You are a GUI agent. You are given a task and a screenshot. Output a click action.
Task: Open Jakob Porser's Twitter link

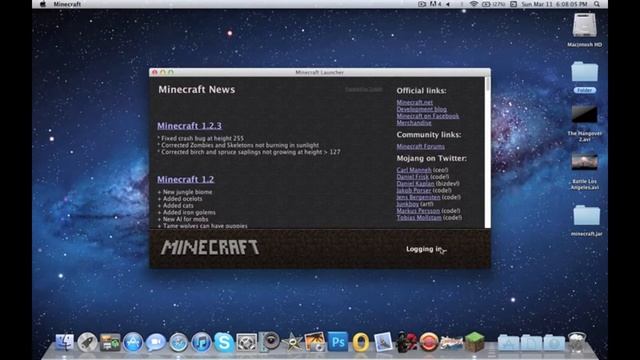[414, 190]
